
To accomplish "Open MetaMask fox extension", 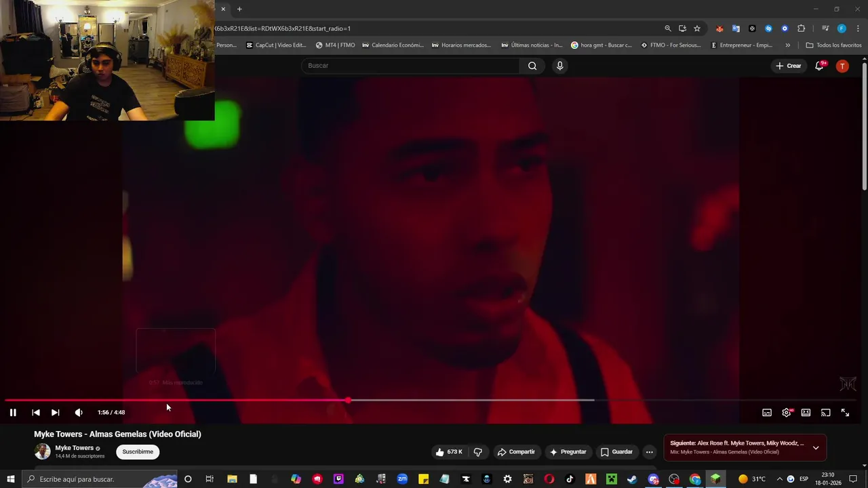I will (719, 28).
